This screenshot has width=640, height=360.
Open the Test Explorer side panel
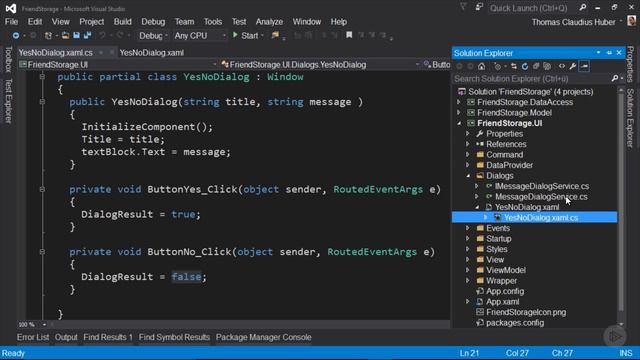pos(8,101)
